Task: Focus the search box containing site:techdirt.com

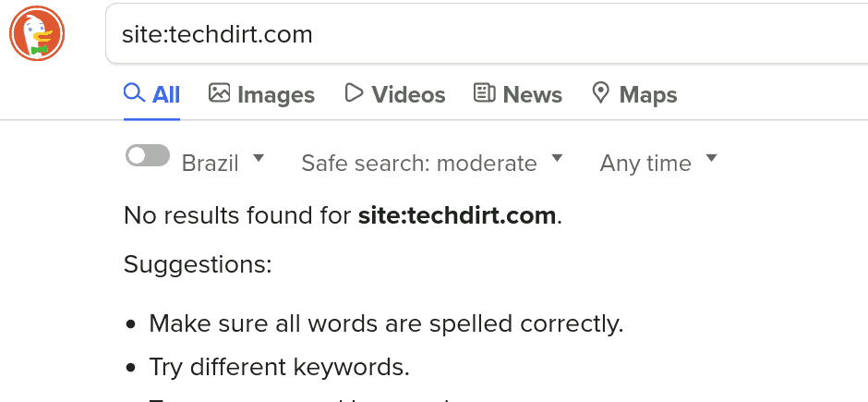Action: click(488, 34)
